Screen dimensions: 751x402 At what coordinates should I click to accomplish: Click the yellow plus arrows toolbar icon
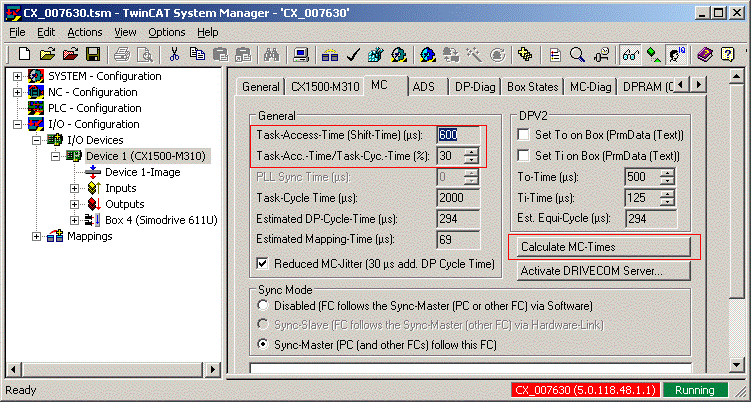(525, 54)
